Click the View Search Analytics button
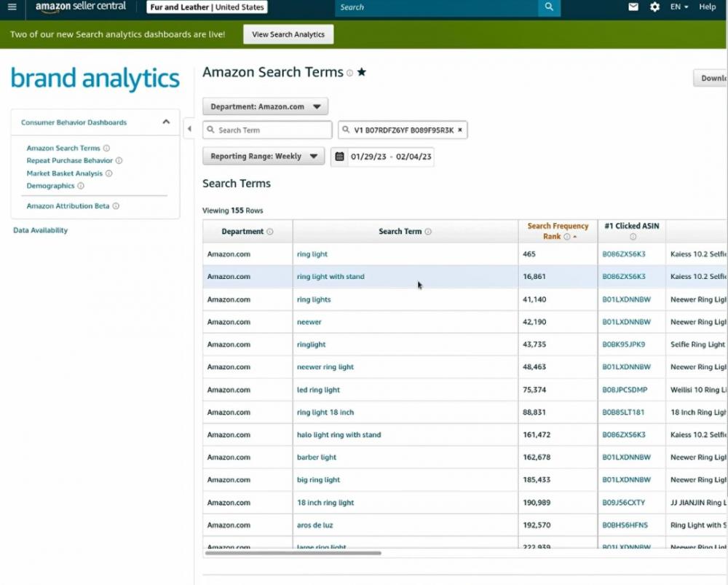Screen dimensions: 728x585 click(x=288, y=34)
